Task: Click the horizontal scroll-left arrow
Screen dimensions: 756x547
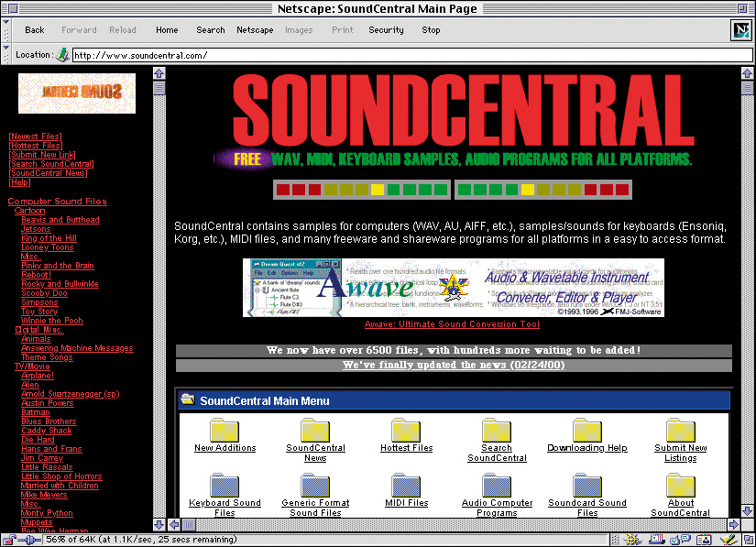Action: click(x=174, y=524)
